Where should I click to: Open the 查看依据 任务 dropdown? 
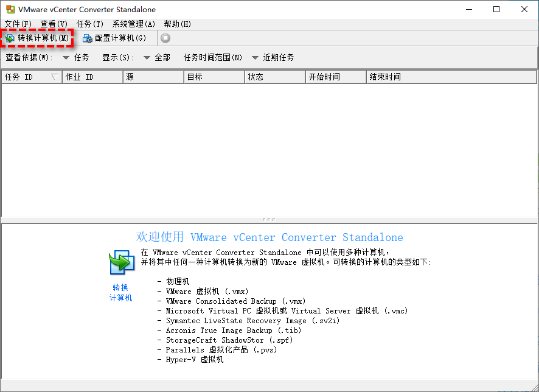(x=66, y=58)
